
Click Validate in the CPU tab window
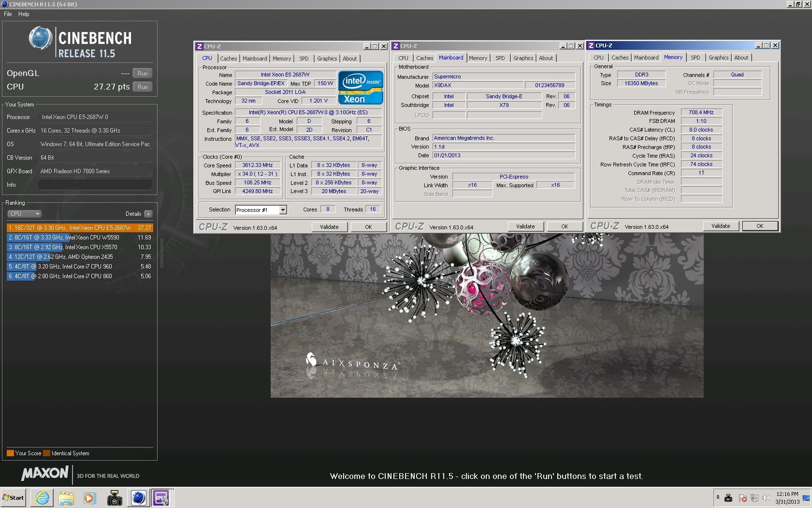[x=329, y=227]
